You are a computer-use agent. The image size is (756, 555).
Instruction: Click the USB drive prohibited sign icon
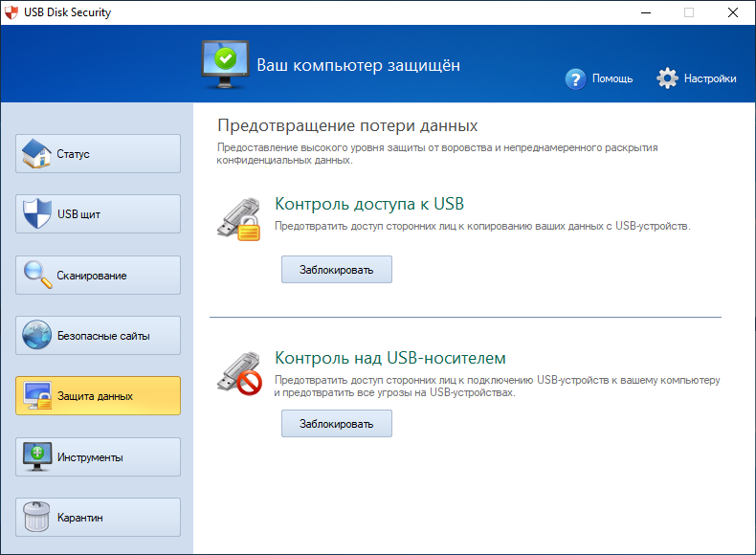tap(239, 374)
